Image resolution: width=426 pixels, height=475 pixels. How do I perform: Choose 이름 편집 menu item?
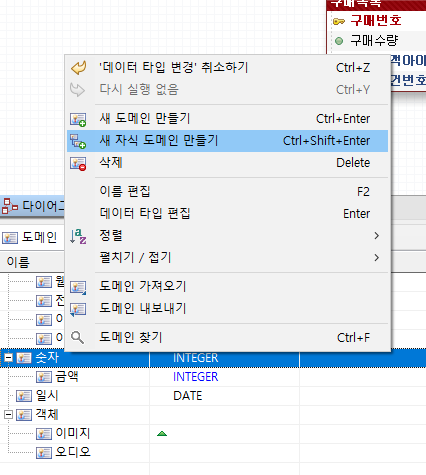(227, 192)
